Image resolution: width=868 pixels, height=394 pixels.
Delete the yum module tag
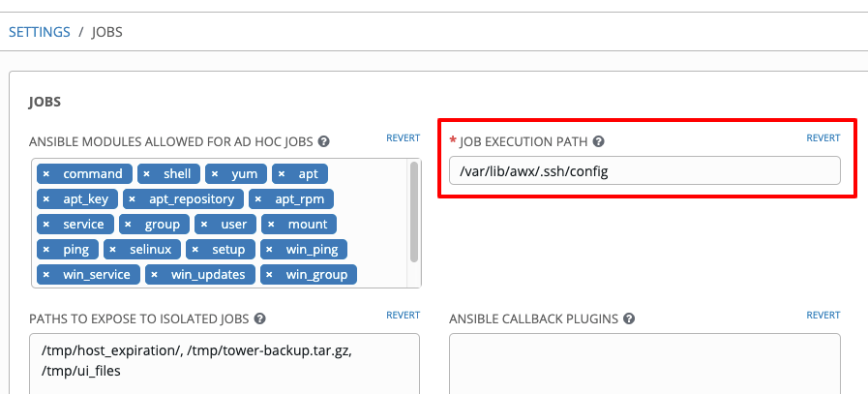[x=215, y=174]
